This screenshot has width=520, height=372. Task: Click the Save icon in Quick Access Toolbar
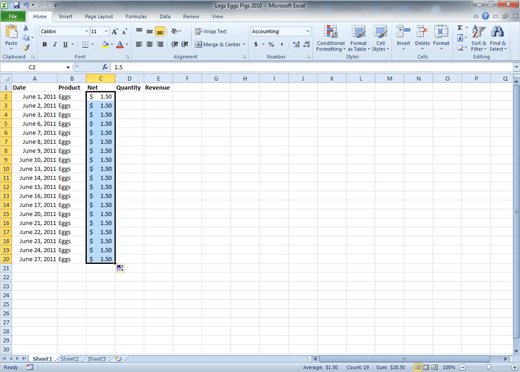pos(16,5)
